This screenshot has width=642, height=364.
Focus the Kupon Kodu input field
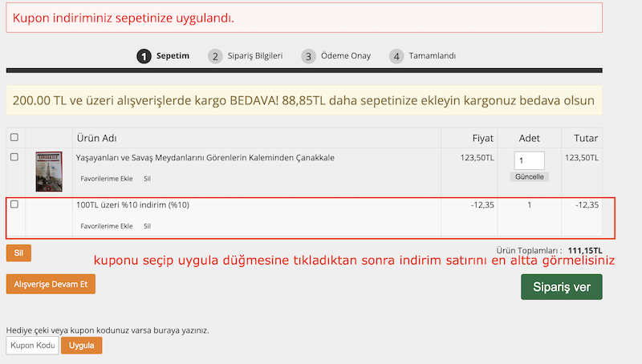pyautogui.click(x=32, y=346)
